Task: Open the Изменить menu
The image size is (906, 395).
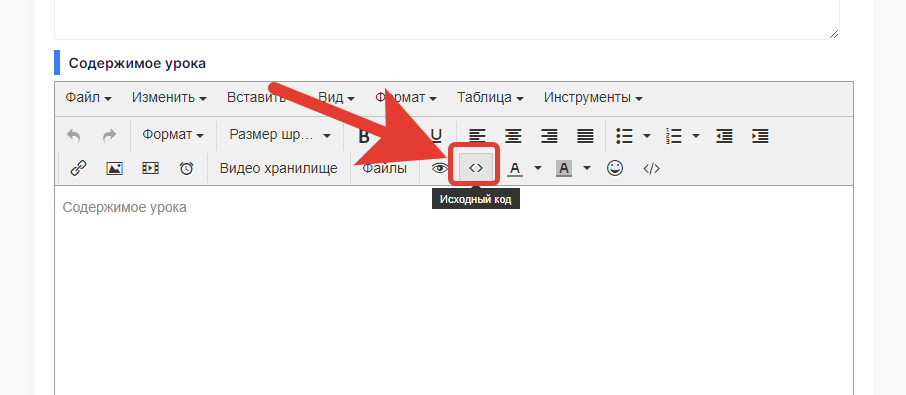Action: (169, 98)
